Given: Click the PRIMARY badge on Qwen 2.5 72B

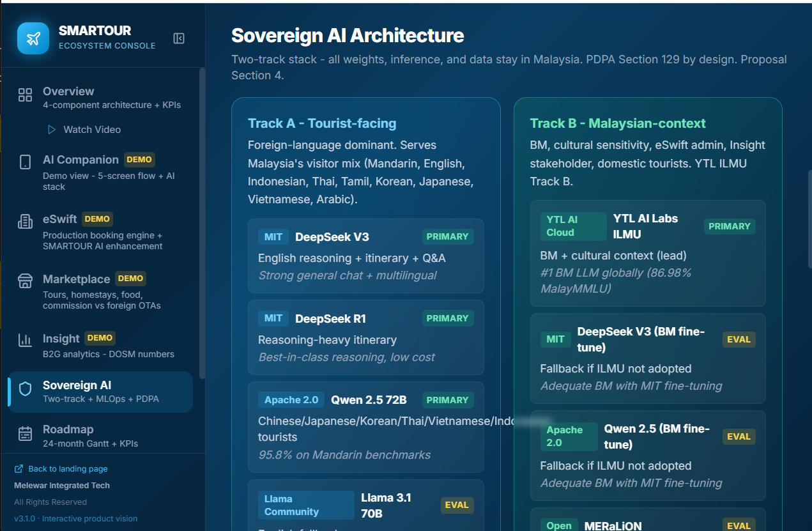Looking at the screenshot, I should (x=447, y=400).
